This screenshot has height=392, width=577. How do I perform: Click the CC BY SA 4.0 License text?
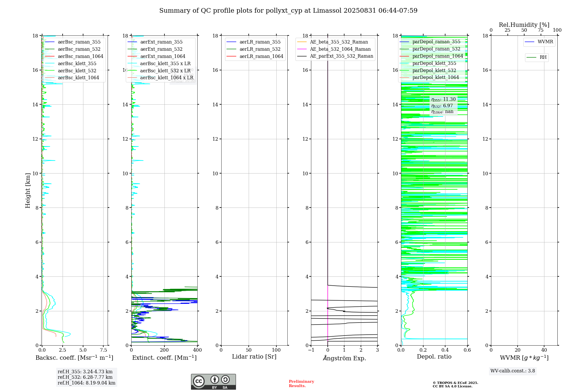point(452,387)
